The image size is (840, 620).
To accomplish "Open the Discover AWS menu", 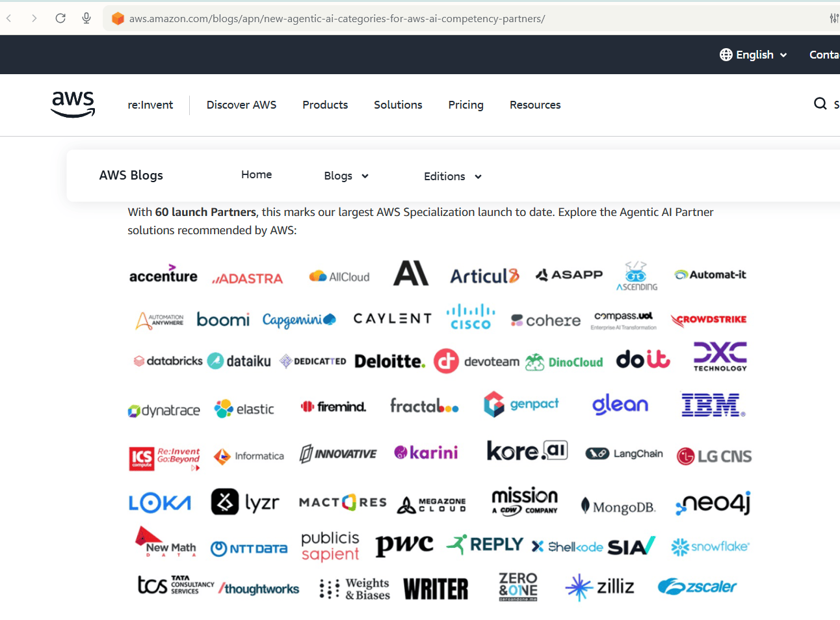I will pos(241,105).
